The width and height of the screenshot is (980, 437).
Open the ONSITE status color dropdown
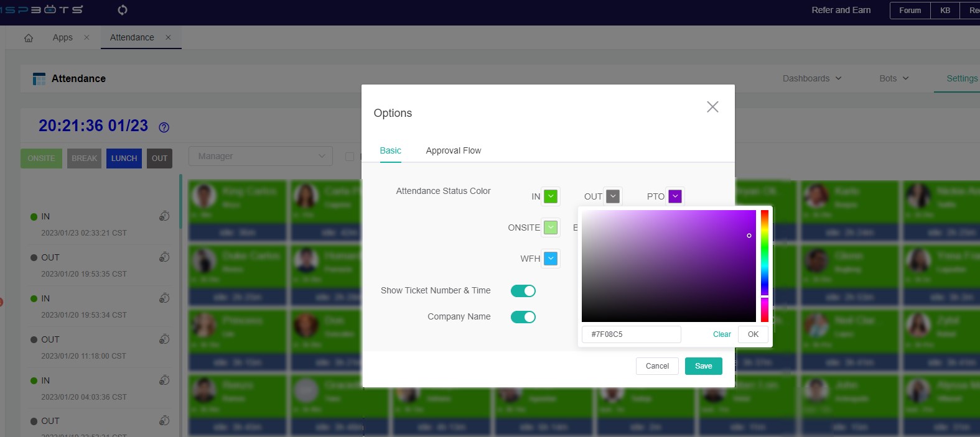click(551, 228)
